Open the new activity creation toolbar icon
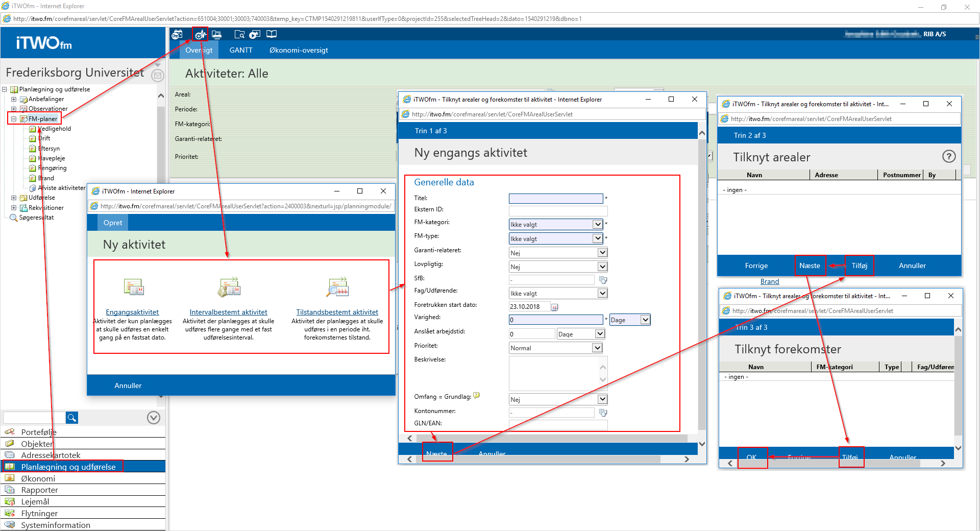The image size is (980, 531). point(200,34)
